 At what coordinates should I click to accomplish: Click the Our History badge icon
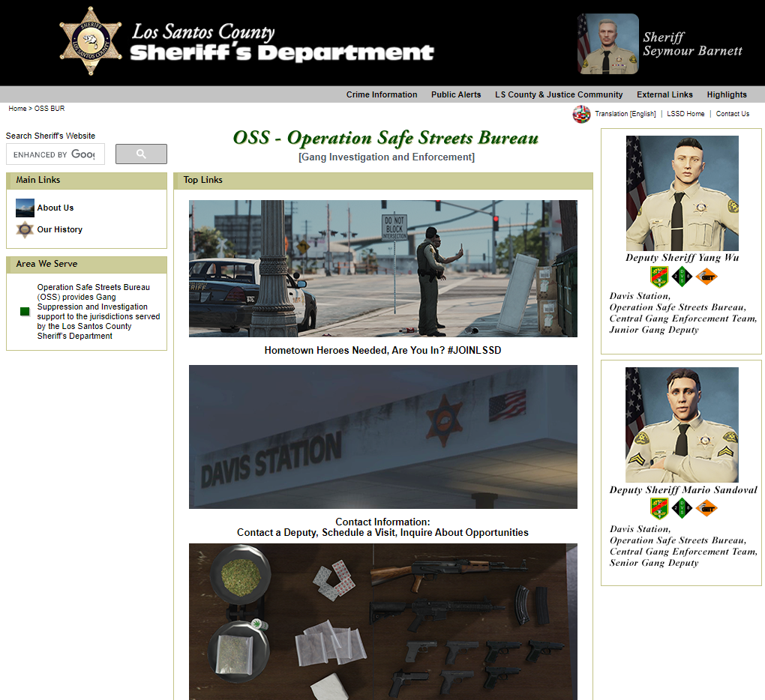[x=25, y=229]
